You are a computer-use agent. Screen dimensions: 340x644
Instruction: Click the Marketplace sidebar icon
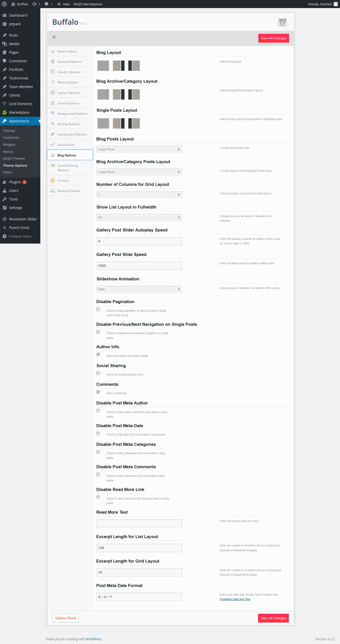5,112
